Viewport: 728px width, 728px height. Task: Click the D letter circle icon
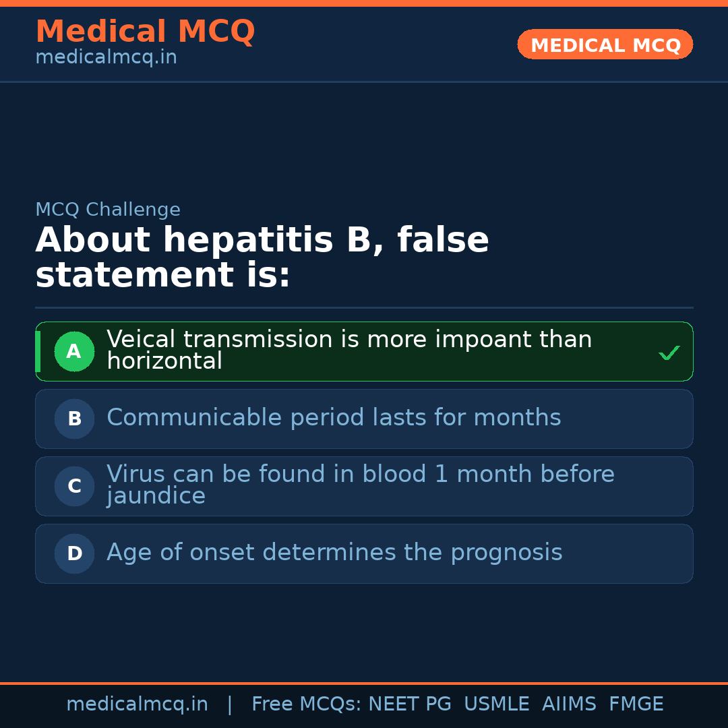point(74,553)
